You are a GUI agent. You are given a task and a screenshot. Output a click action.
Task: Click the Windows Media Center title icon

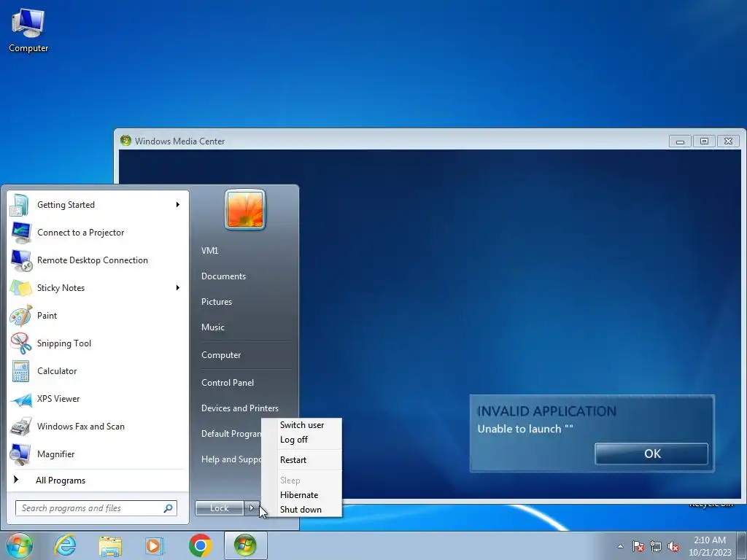click(125, 141)
